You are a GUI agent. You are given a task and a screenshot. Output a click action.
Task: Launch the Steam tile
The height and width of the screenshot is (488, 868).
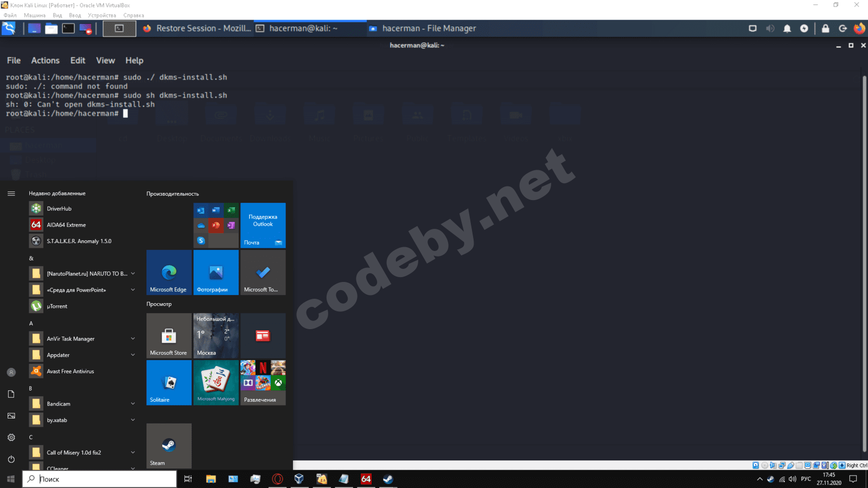tap(169, 446)
